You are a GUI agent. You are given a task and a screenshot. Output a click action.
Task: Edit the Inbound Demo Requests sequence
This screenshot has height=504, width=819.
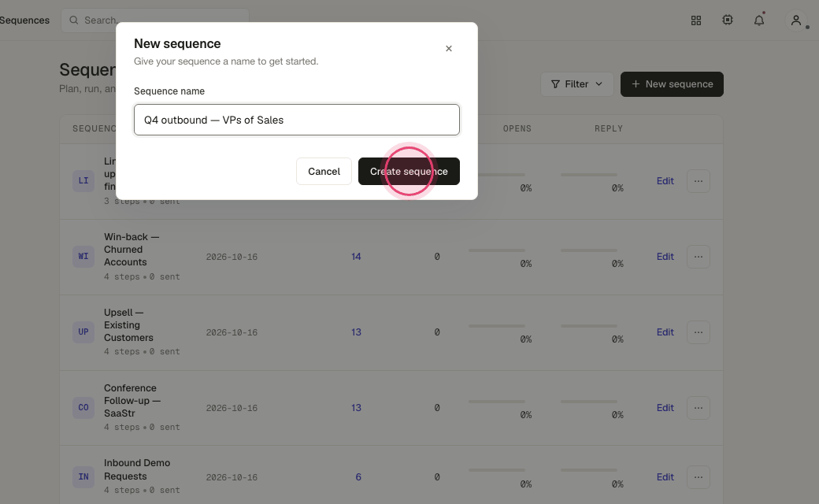click(x=665, y=477)
